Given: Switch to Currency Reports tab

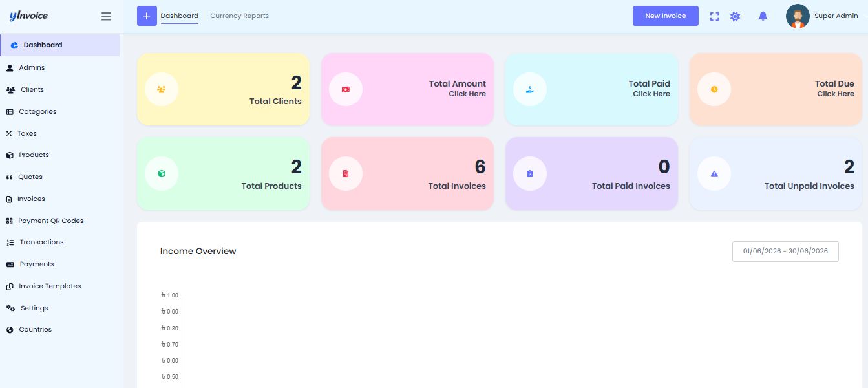Looking at the screenshot, I should pyautogui.click(x=239, y=16).
